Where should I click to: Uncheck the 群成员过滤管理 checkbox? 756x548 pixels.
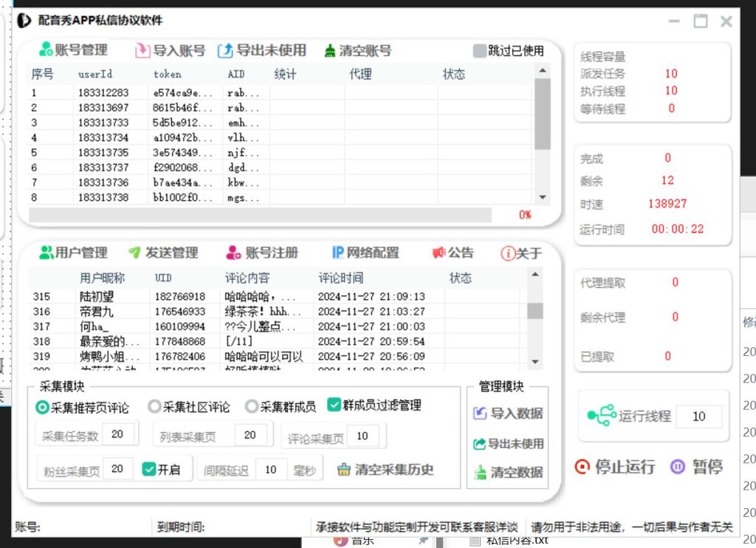click(334, 405)
